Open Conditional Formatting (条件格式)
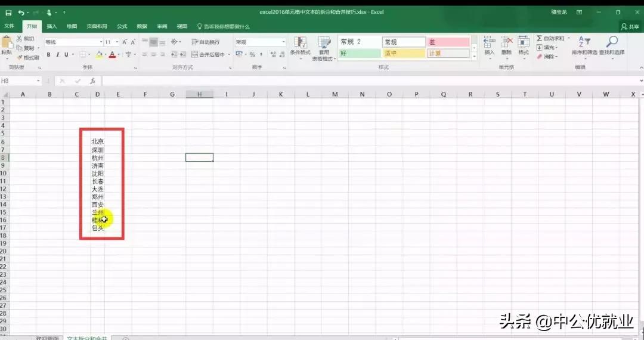 click(x=300, y=45)
